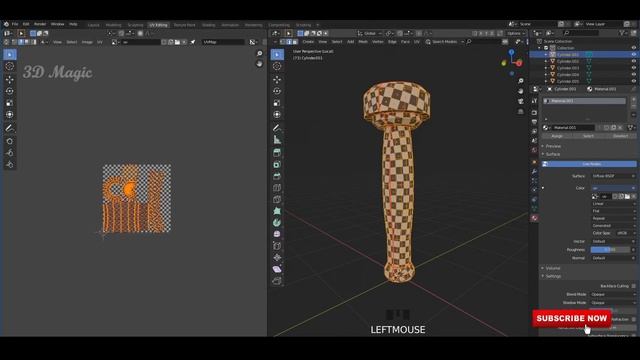
Task: Click the Assign button
Action: pos(557,136)
